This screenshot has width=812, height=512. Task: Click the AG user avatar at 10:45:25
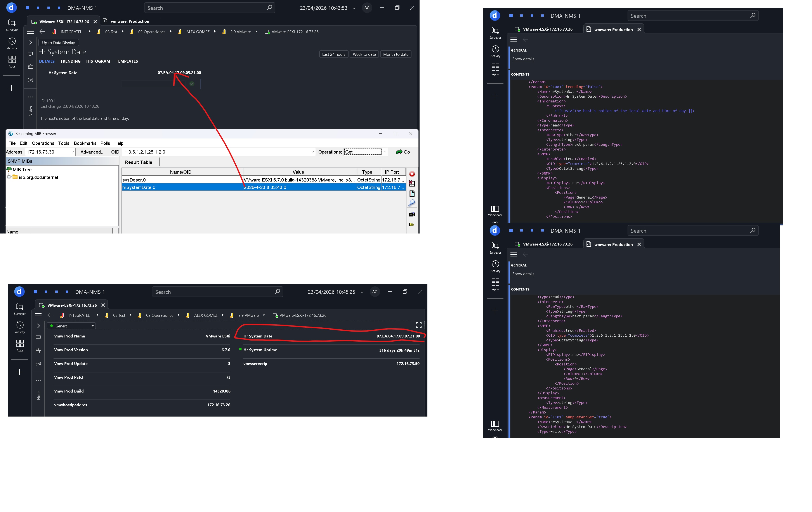(x=375, y=292)
